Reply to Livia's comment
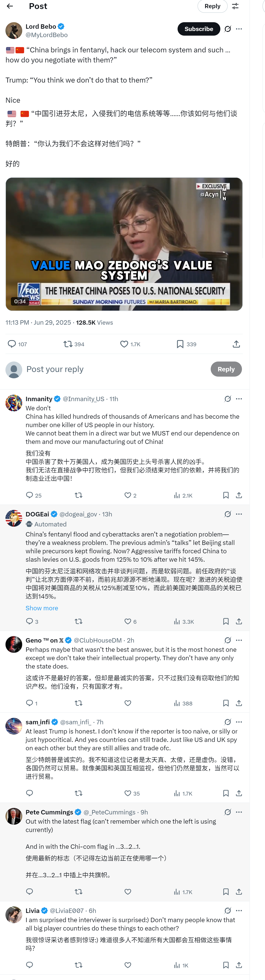 point(30,965)
